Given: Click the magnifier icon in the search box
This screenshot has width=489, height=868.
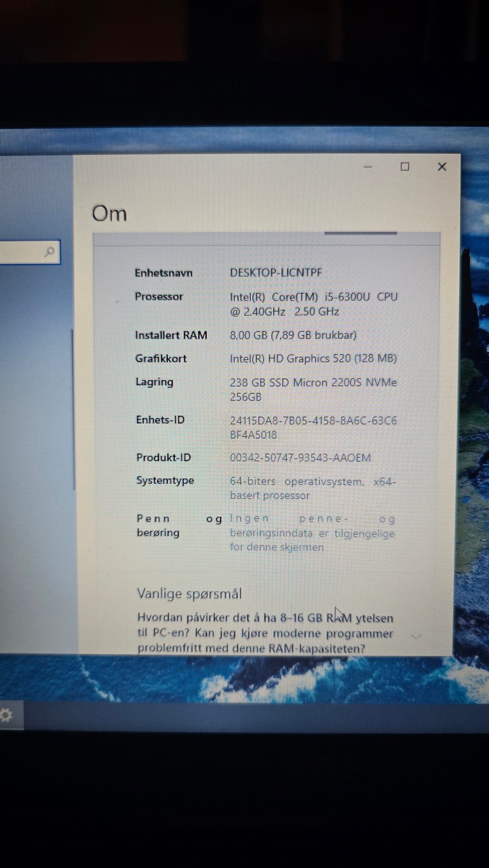Looking at the screenshot, I should [50, 251].
